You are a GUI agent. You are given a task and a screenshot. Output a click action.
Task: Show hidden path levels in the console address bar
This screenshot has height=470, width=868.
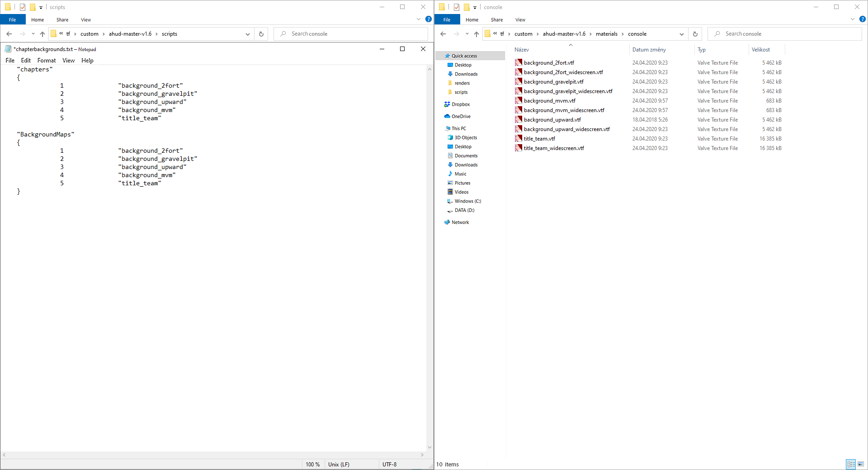(495, 33)
